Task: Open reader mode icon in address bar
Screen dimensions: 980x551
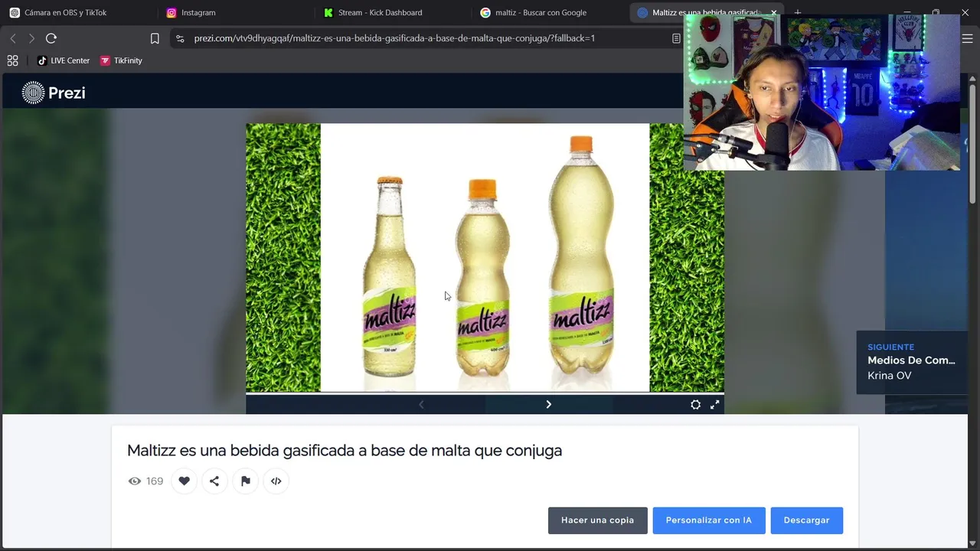Action: [676, 38]
